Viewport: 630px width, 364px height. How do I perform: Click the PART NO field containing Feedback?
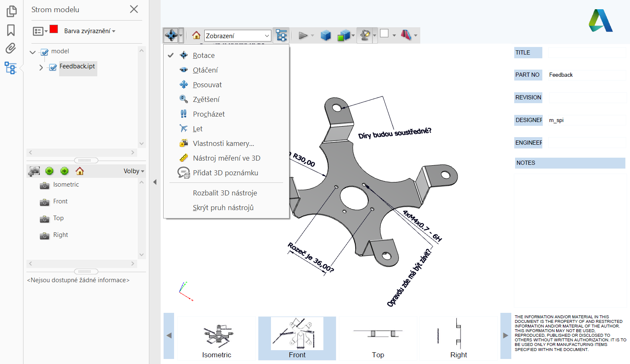click(x=587, y=75)
